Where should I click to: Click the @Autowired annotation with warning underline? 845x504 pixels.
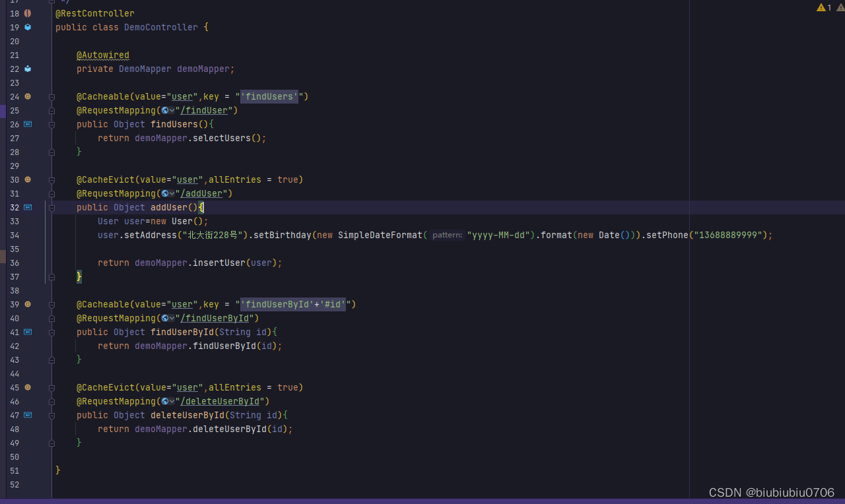click(103, 55)
